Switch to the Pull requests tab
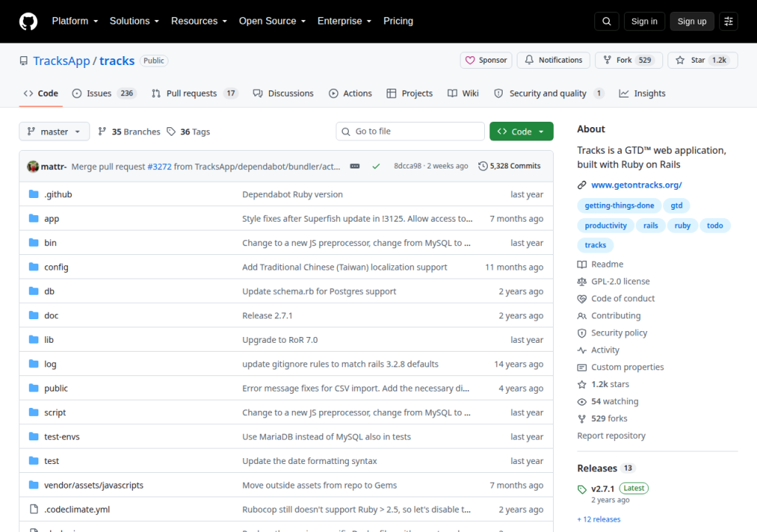Viewport: 757px width, 532px height. 194,93
